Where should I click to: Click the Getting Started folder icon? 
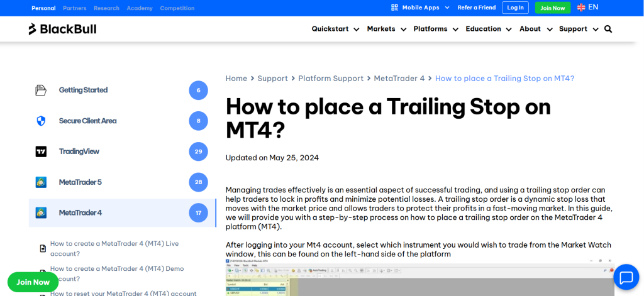(x=41, y=90)
